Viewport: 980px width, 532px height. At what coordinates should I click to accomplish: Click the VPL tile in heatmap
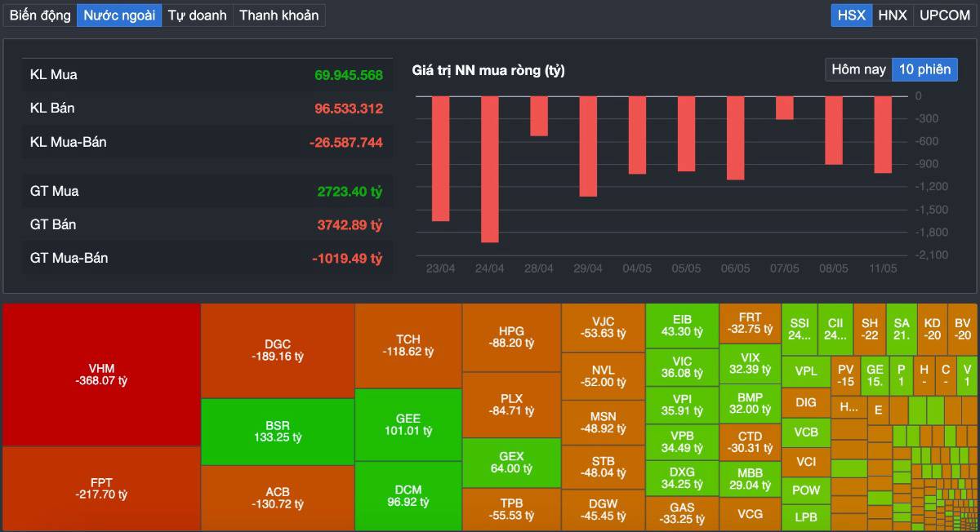pyautogui.click(x=806, y=371)
